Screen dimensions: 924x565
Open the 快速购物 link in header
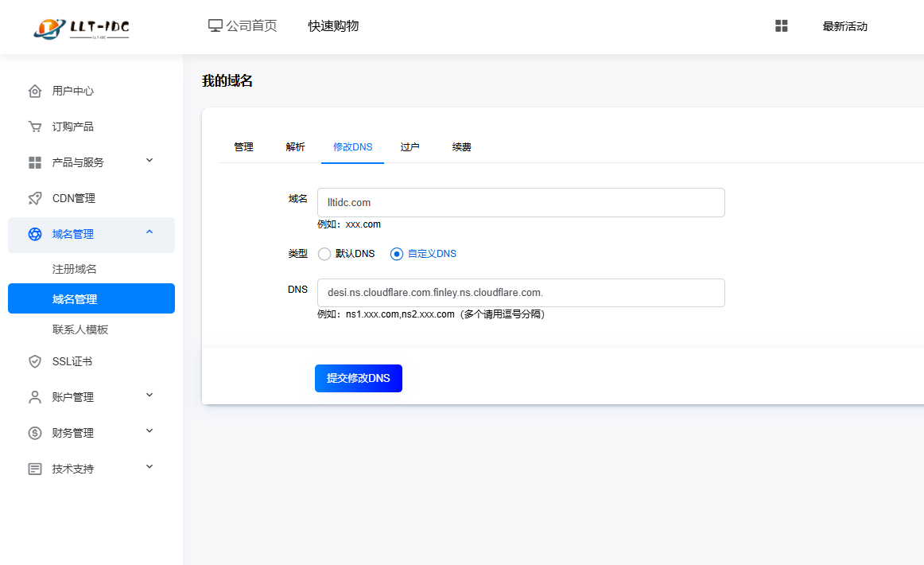pyautogui.click(x=333, y=26)
